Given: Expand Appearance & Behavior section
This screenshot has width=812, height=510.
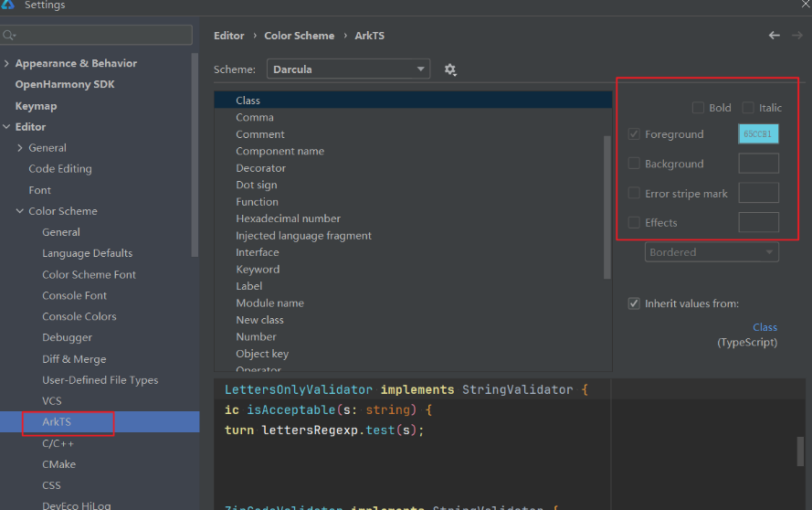Looking at the screenshot, I should click(6, 63).
